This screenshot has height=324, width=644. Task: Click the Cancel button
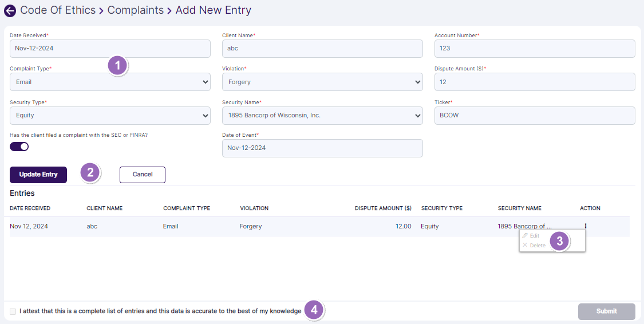point(143,175)
